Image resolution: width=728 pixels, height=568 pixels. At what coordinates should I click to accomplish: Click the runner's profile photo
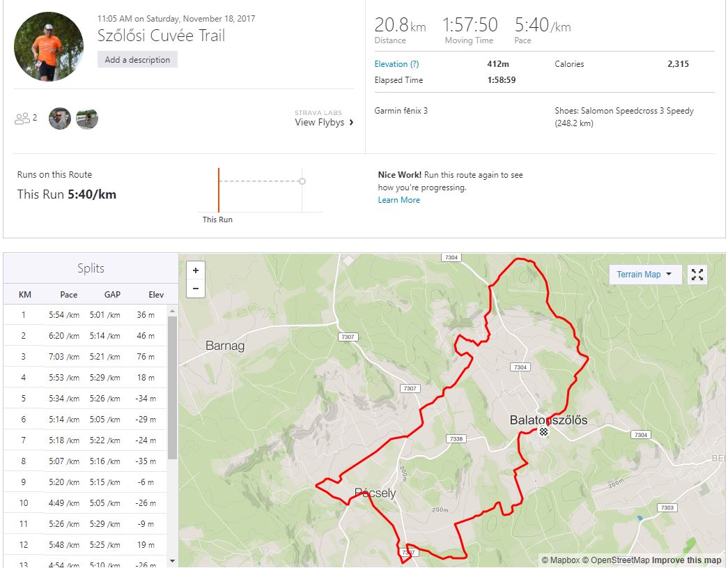click(x=49, y=47)
